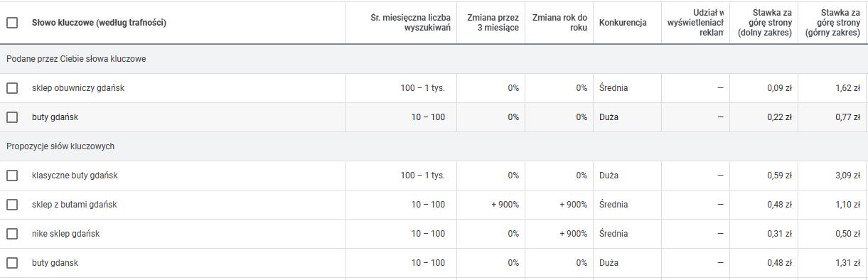
Task: Sort by Stawka górny zakres header
Action: [x=832, y=22]
